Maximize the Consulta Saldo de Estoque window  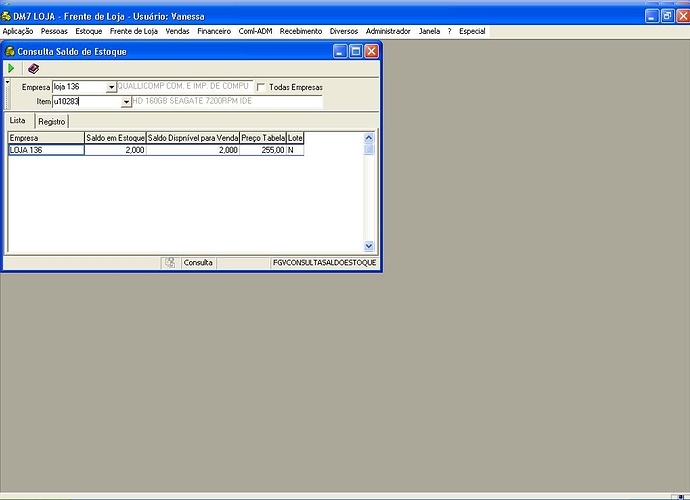(356, 51)
